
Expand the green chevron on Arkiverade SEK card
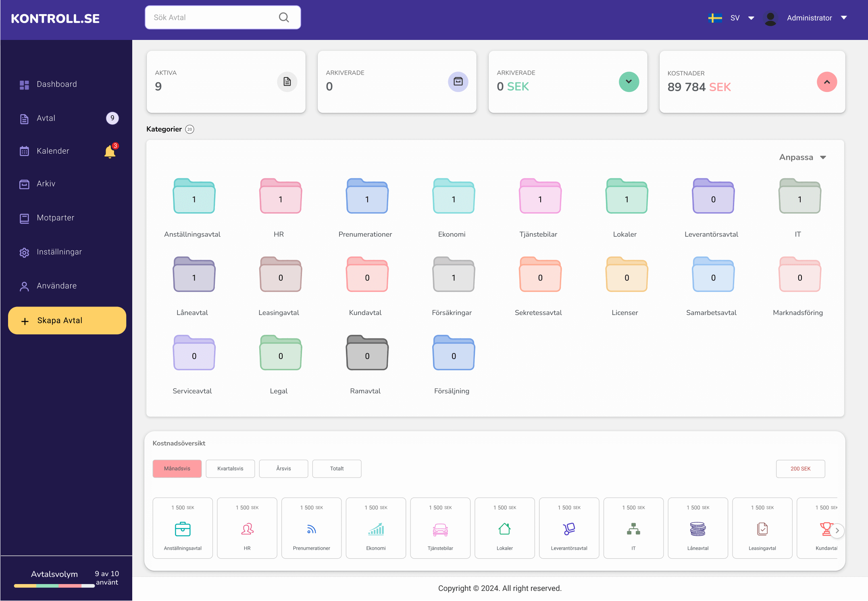[629, 82]
